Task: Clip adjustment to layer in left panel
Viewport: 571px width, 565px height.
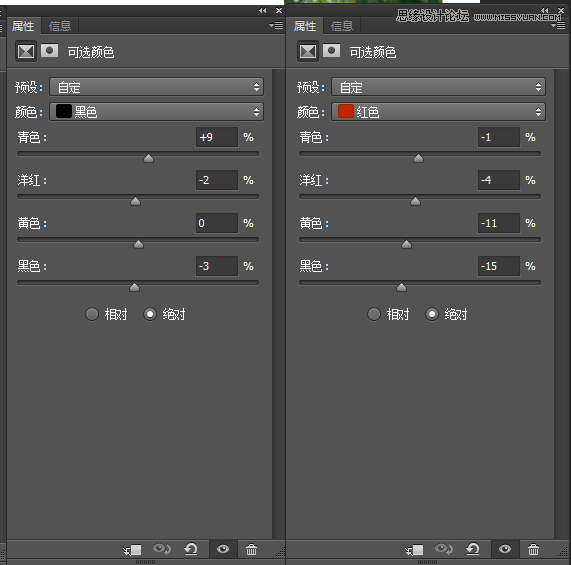Action: point(133,549)
